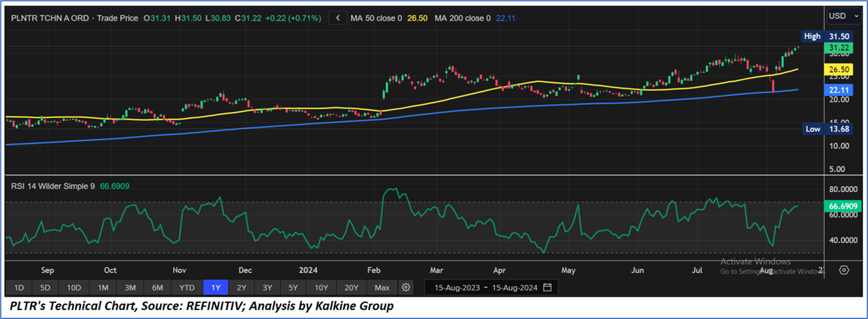Image resolution: width=868 pixels, height=319 pixels.
Task: Click the Sep label on the time axis
Action: (48, 270)
